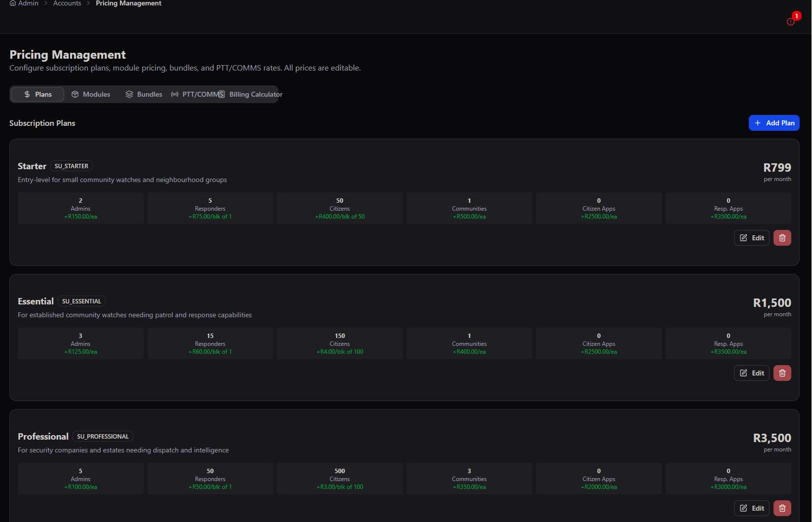Click the Starter plan title
Image resolution: width=812 pixels, height=522 pixels.
[x=32, y=166]
